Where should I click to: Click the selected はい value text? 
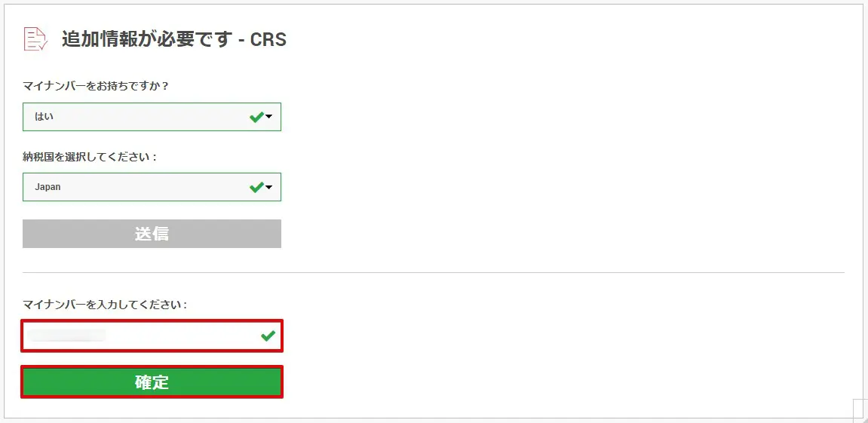pyautogui.click(x=44, y=117)
